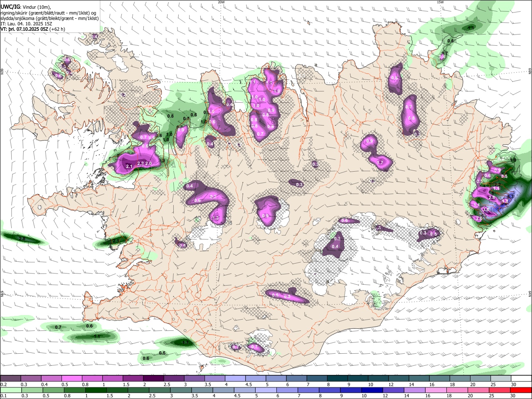
Task: Click the 2.8 value in the eastern snow area
Action: pyautogui.click(x=492, y=198)
